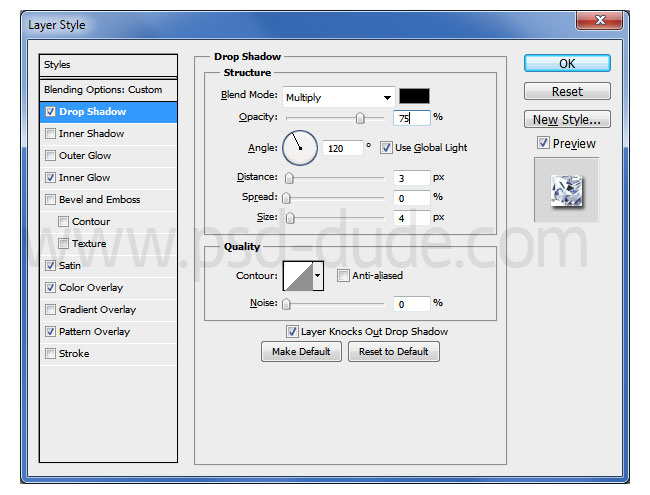The width and height of the screenshot is (650, 495).
Task: Click the Noise value field
Action: tap(412, 304)
